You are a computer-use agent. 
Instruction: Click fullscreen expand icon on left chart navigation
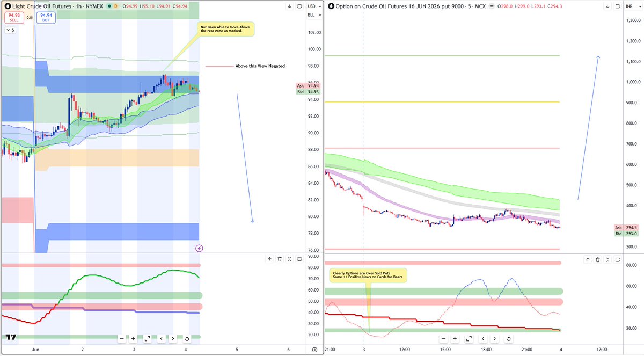pyautogui.click(x=147, y=339)
